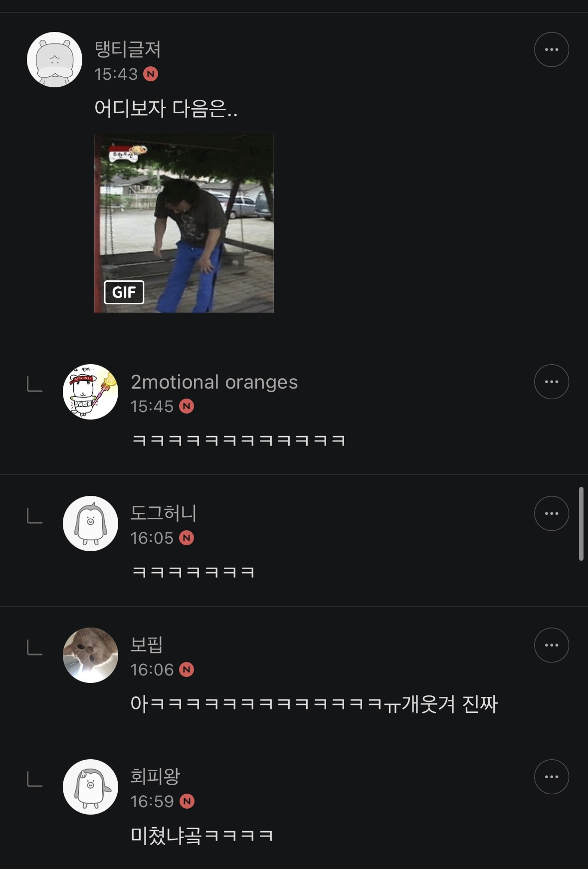Open 회피왕's profile avatar
588x869 pixels.
coord(90,787)
